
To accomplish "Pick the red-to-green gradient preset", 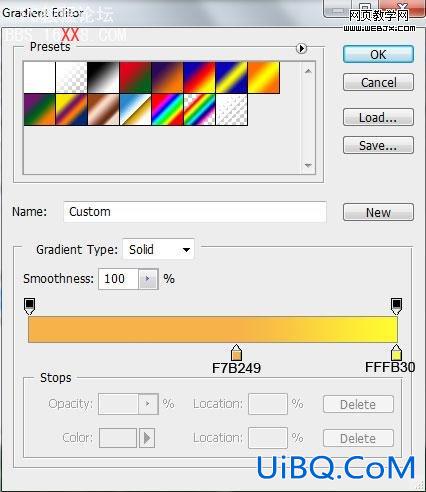I will 135,77.
